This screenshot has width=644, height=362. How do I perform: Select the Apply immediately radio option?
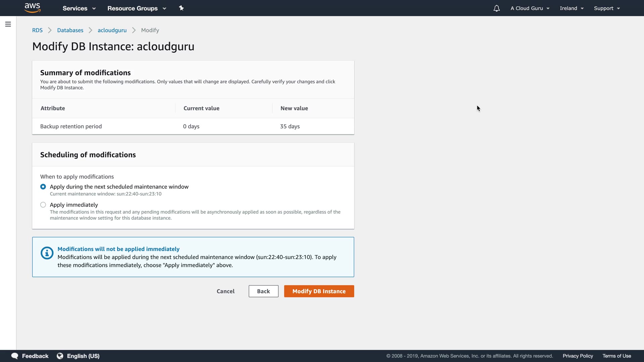tap(43, 205)
